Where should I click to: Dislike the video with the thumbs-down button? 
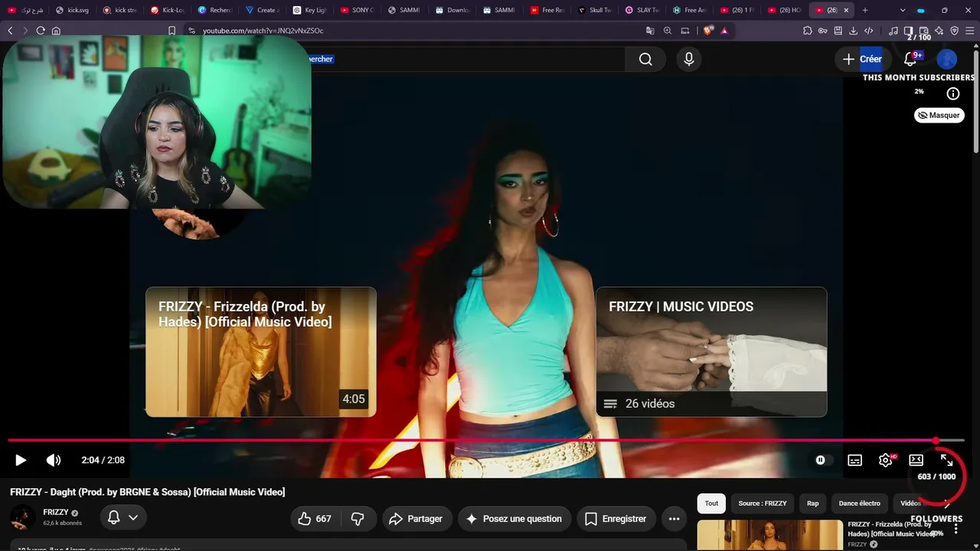coord(358,519)
